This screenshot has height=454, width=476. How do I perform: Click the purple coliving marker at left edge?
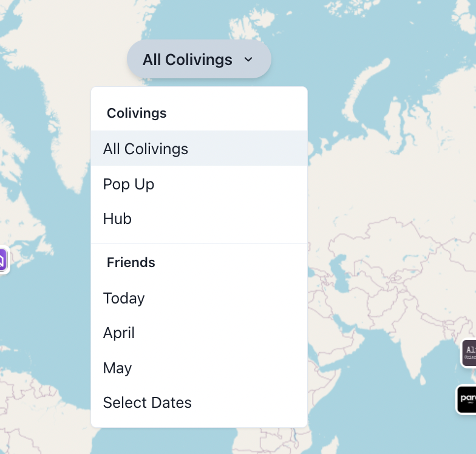click(2, 261)
